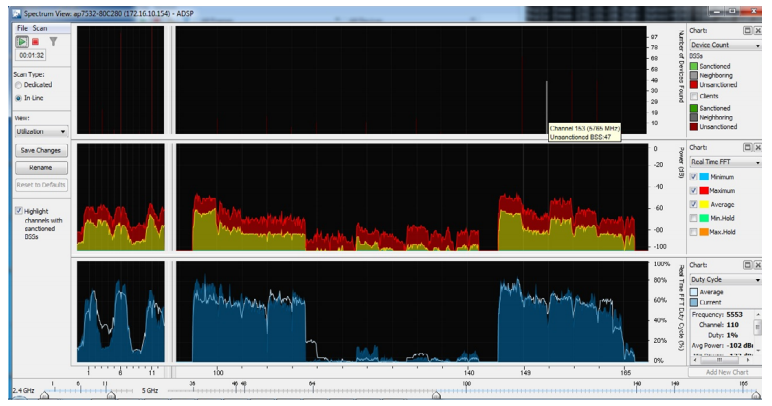Click the Rename button
This screenshot has width=772, height=406.
(41, 168)
